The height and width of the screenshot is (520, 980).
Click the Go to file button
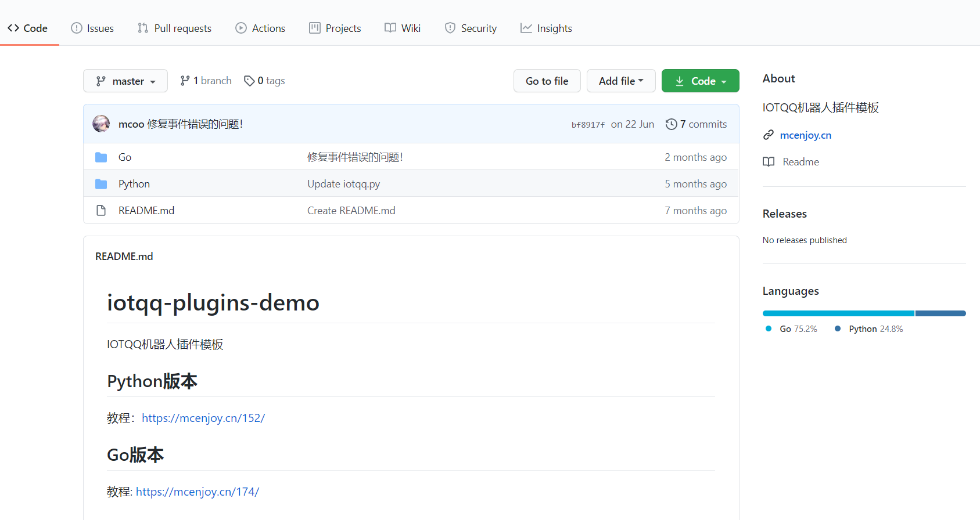tap(547, 81)
